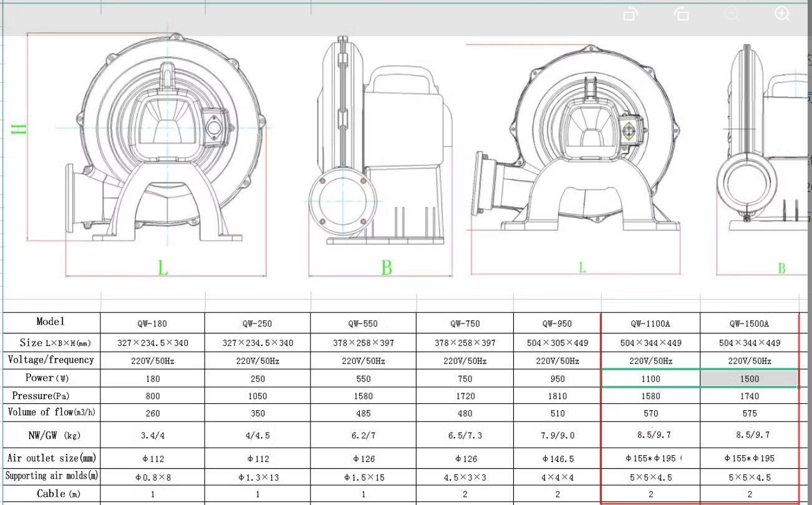Viewport: 812px width, 505px height.
Task: Click the Power (W) row header
Action: (x=51, y=378)
